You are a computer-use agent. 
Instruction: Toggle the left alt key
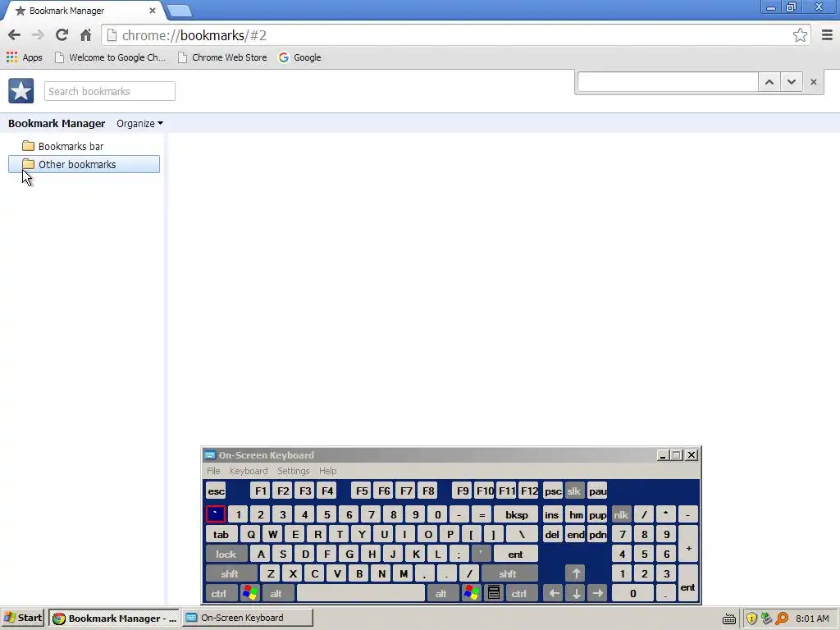[x=276, y=594]
